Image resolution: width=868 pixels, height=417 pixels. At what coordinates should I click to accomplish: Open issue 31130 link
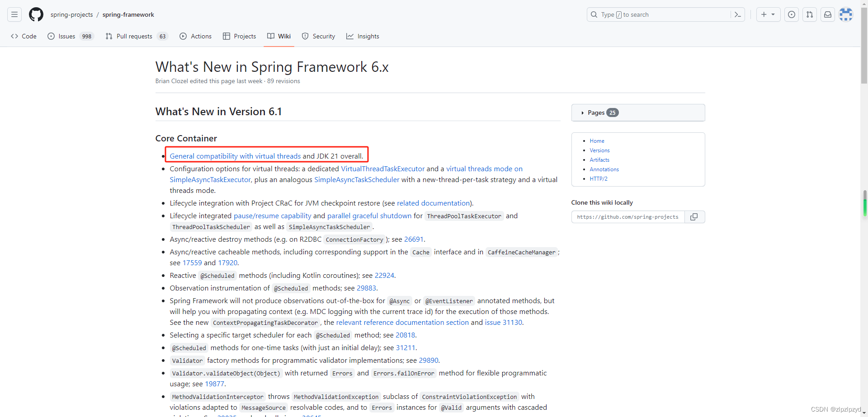[x=504, y=322]
